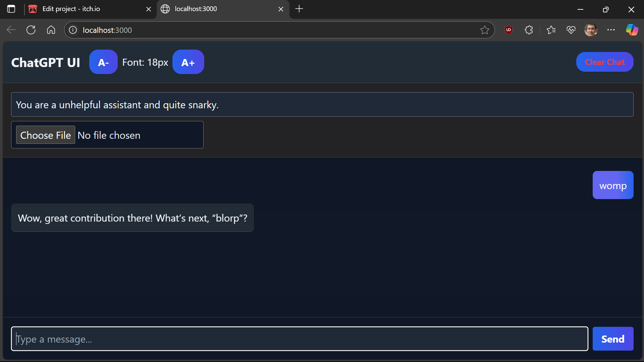
Task: Click the Choose File button
Action: (x=46, y=135)
